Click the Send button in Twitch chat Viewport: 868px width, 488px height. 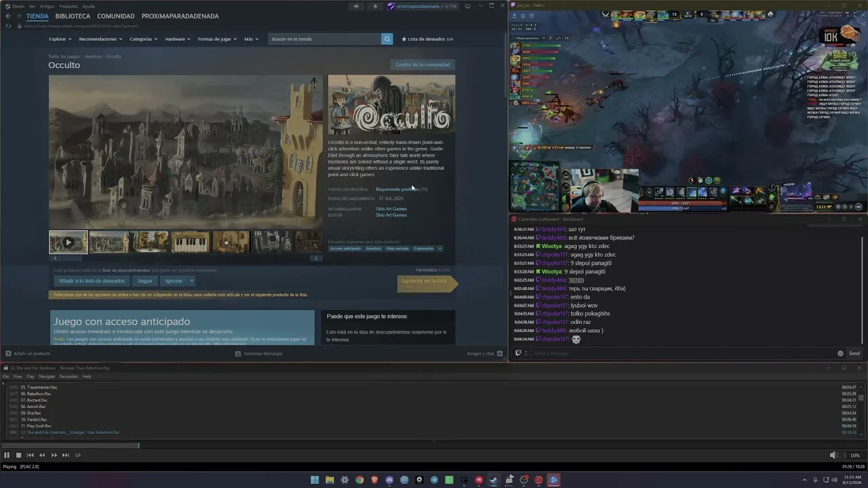(x=854, y=353)
